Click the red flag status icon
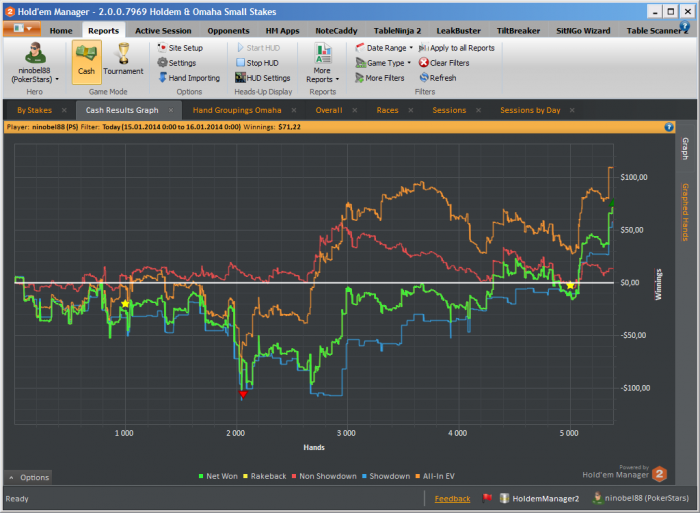Screen dimensions: 700x513 487,498
